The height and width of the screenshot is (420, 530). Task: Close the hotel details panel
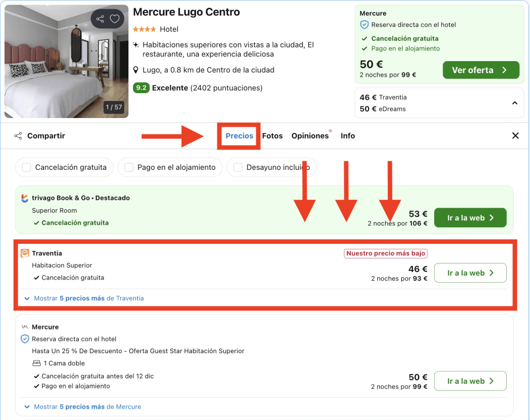point(515,136)
